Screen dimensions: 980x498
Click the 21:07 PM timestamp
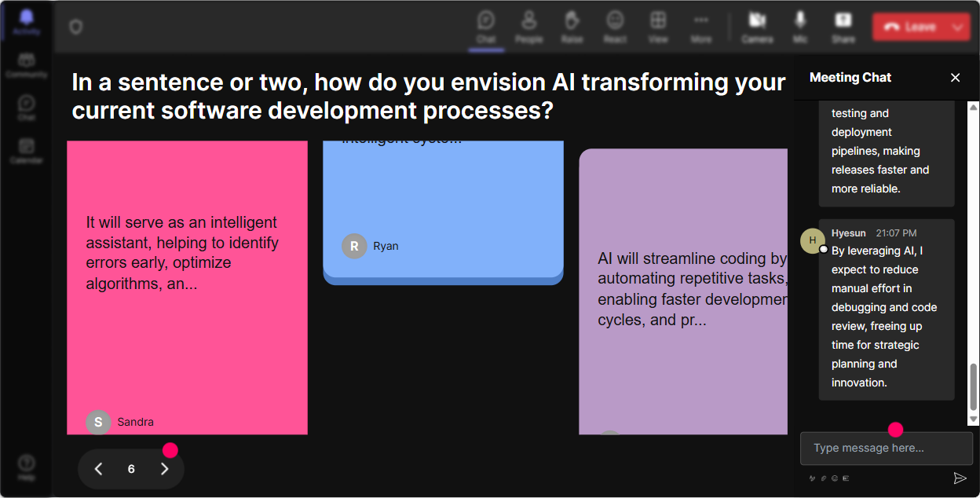[x=896, y=233]
